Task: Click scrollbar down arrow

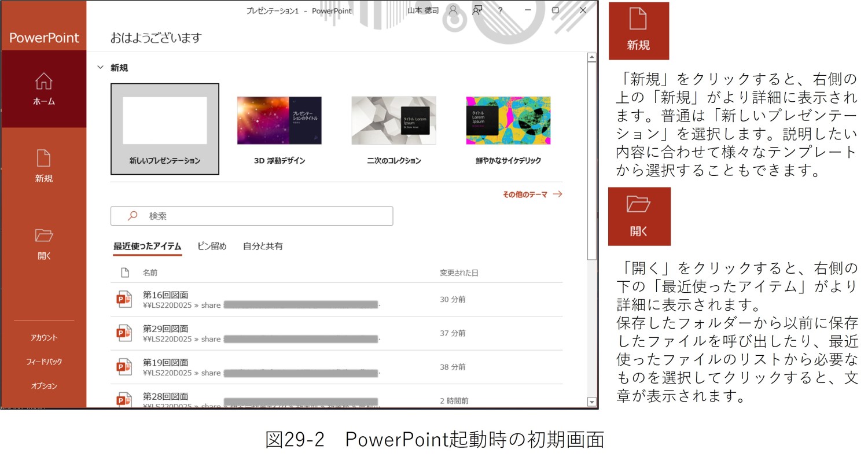Action: [591, 402]
